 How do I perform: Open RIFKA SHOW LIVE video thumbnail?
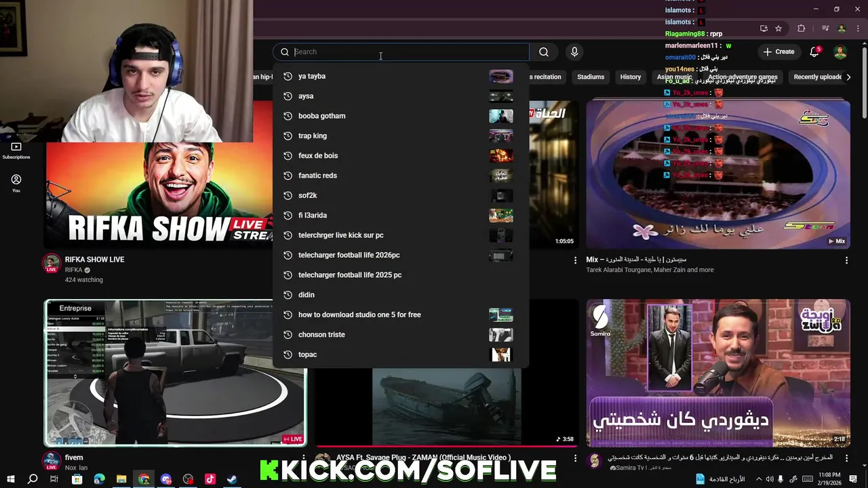(159, 195)
